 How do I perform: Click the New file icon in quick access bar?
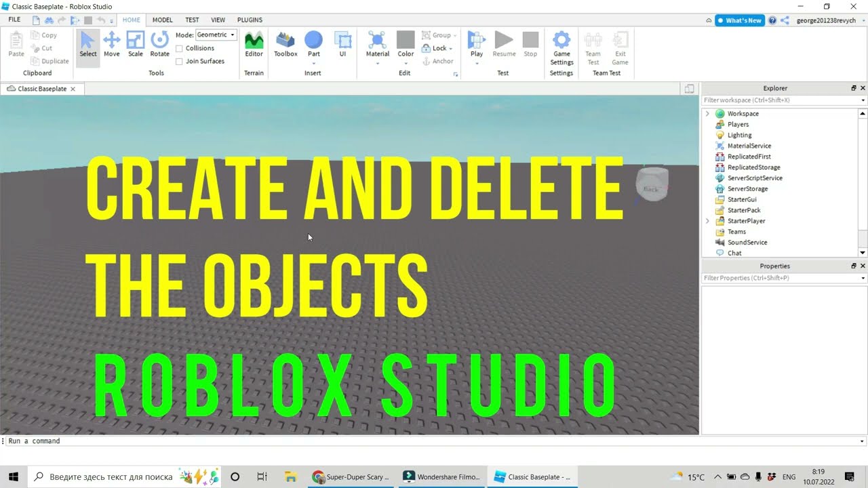pyautogui.click(x=36, y=20)
